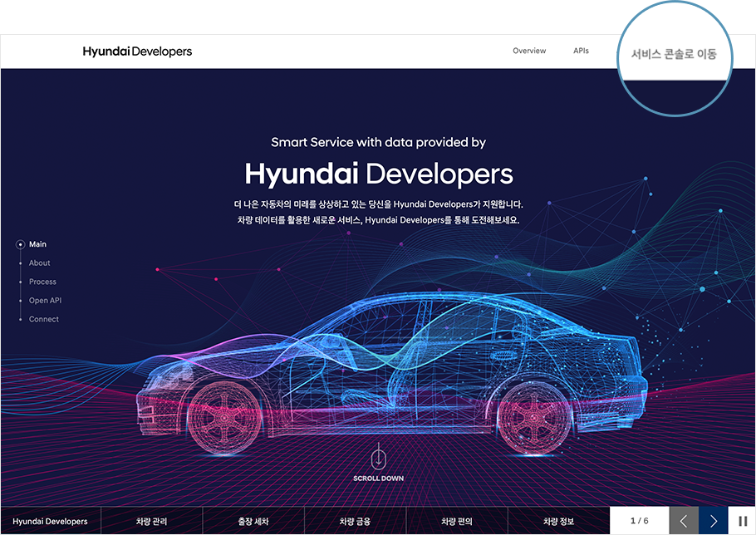Select the 차량 금융 slide tab
Image resolution: width=756 pixels, height=535 pixels.
pos(355,521)
